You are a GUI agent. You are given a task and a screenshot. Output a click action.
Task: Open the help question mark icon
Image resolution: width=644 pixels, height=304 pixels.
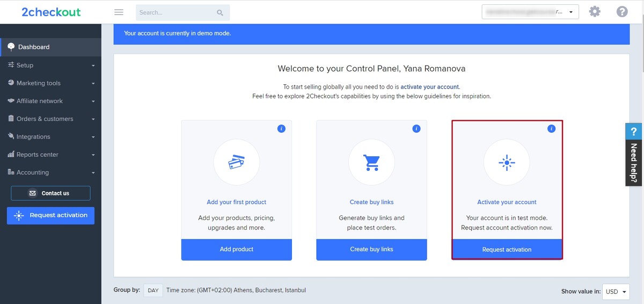[622, 11]
